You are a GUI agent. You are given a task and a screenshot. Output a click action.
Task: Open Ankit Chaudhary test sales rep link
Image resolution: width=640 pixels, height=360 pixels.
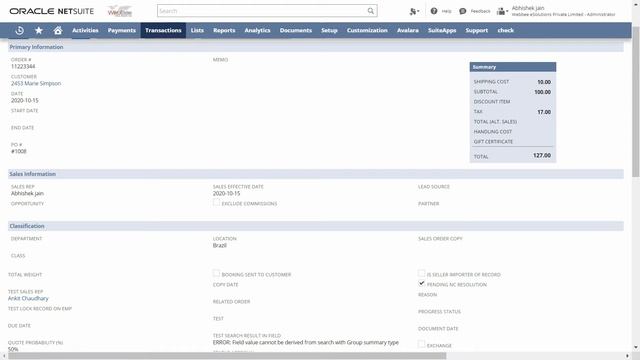pos(28,298)
